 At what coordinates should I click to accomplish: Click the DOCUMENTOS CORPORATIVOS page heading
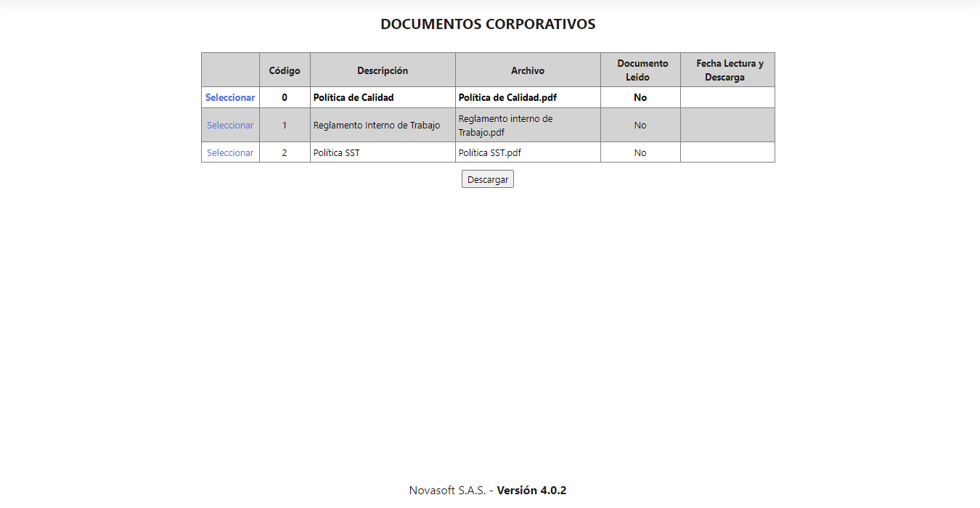488,24
